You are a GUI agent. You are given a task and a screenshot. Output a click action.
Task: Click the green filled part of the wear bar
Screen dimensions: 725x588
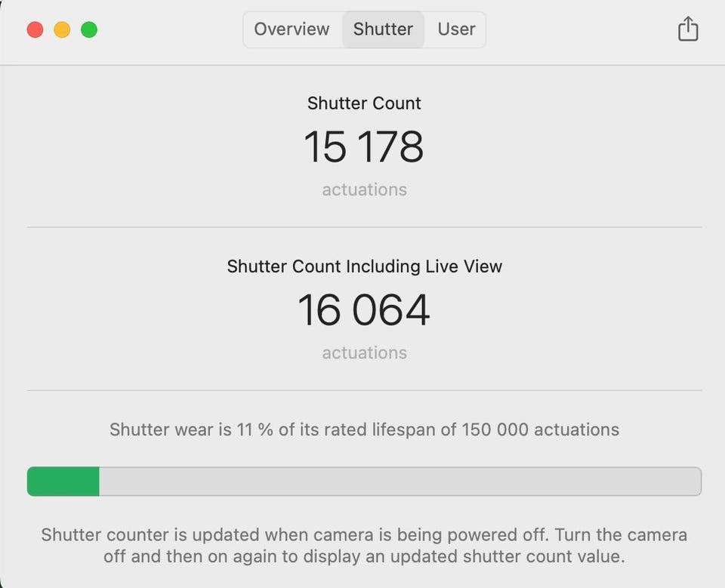[x=63, y=482]
